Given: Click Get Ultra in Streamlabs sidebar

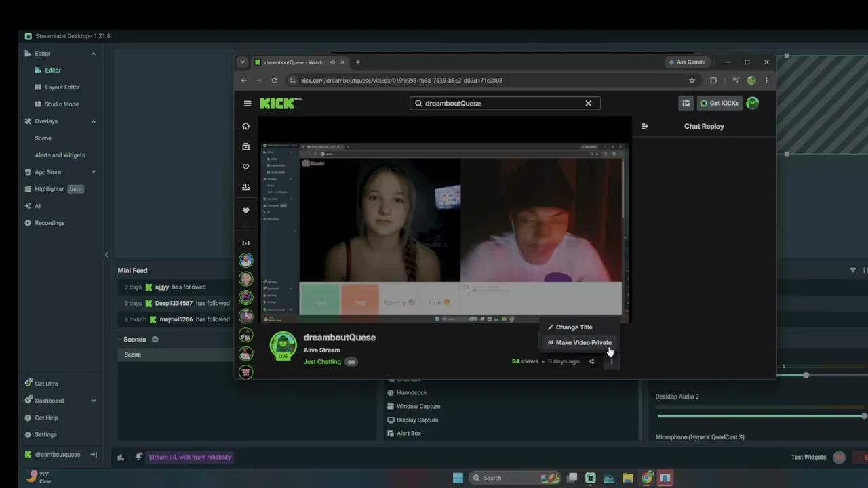Looking at the screenshot, I should [46, 384].
